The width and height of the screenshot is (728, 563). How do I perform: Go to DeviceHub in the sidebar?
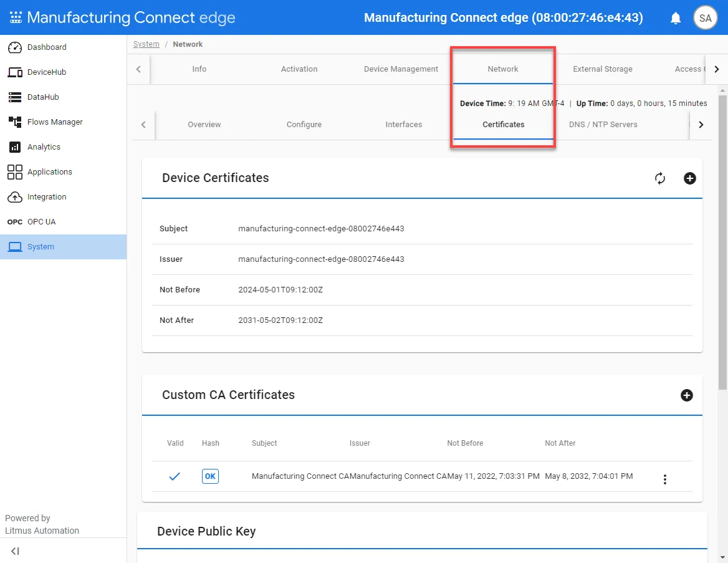click(x=63, y=72)
